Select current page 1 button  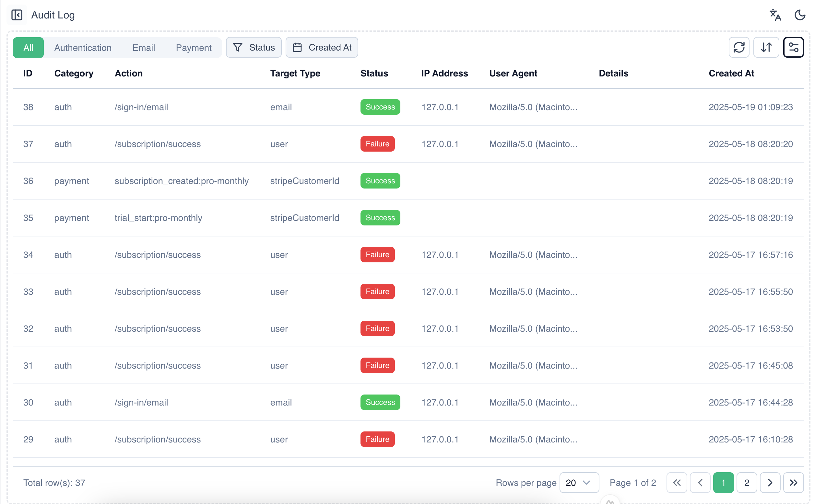723,482
